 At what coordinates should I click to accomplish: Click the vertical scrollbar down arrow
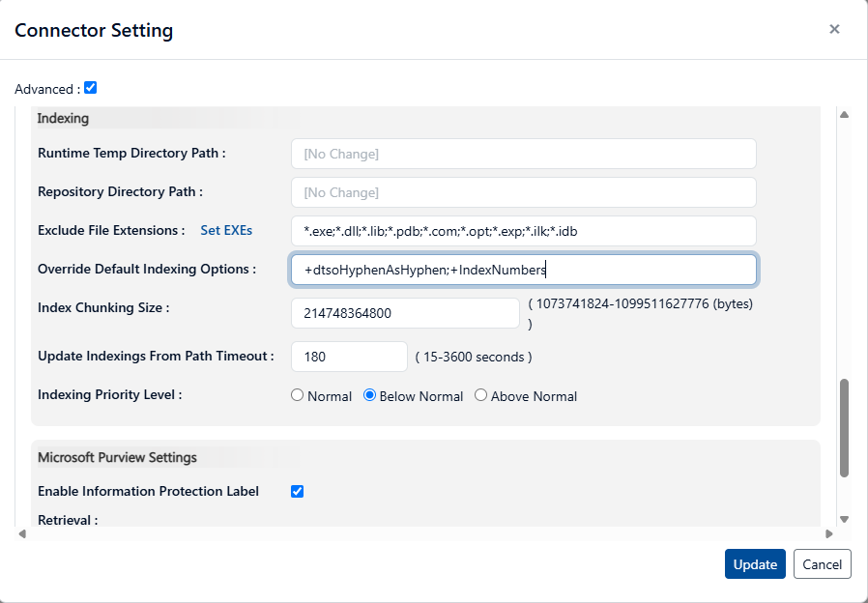844,519
